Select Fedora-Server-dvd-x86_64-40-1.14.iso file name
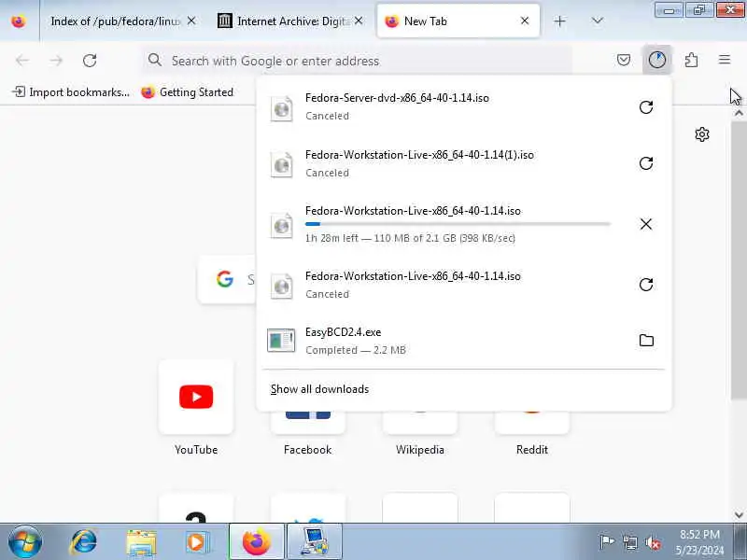Image resolution: width=747 pixels, height=560 pixels. (397, 98)
